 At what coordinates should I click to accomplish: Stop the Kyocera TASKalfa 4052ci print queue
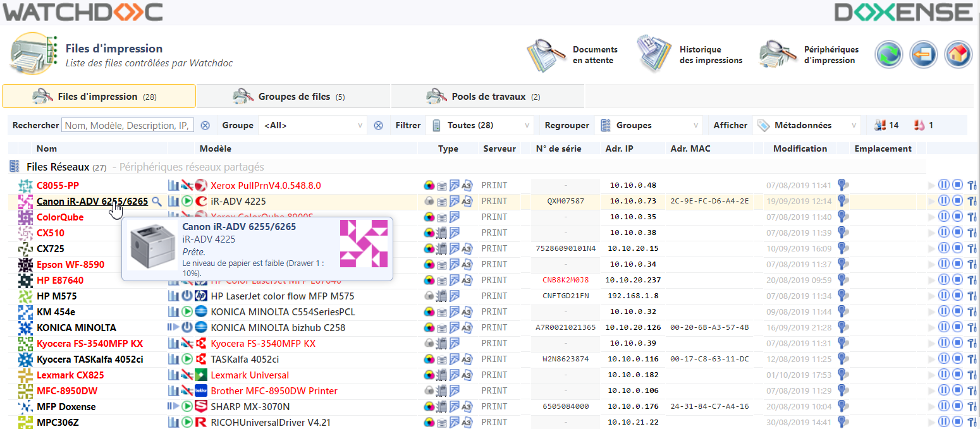pyautogui.click(x=957, y=360)
